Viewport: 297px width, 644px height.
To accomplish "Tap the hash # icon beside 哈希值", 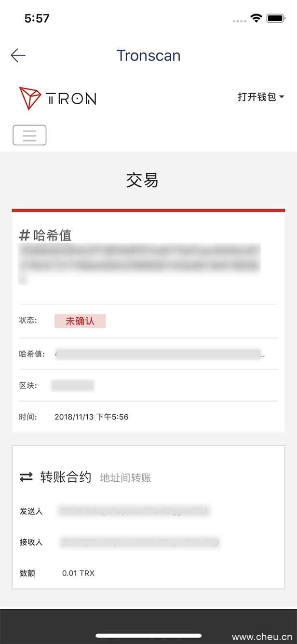I will (24, 235).
